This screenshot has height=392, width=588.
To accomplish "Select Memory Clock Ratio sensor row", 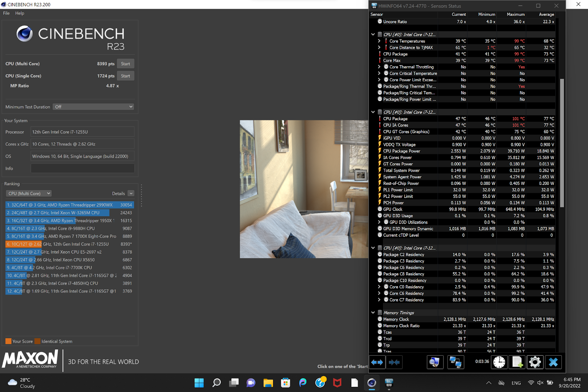I will pos(466,326).
